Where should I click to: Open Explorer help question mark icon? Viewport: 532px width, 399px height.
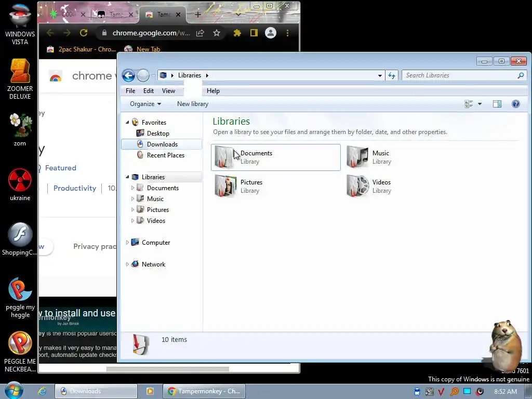(x=516, y=104)
